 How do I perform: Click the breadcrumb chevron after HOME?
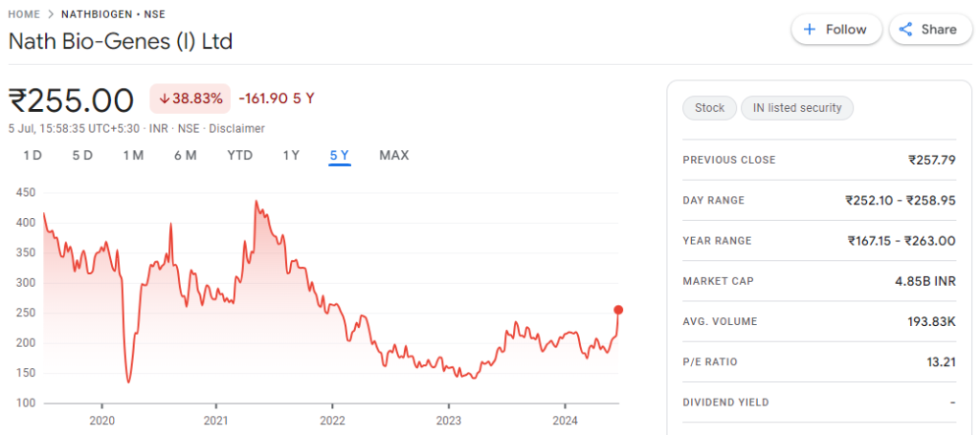pyautogui.click(x=50, y=14)
